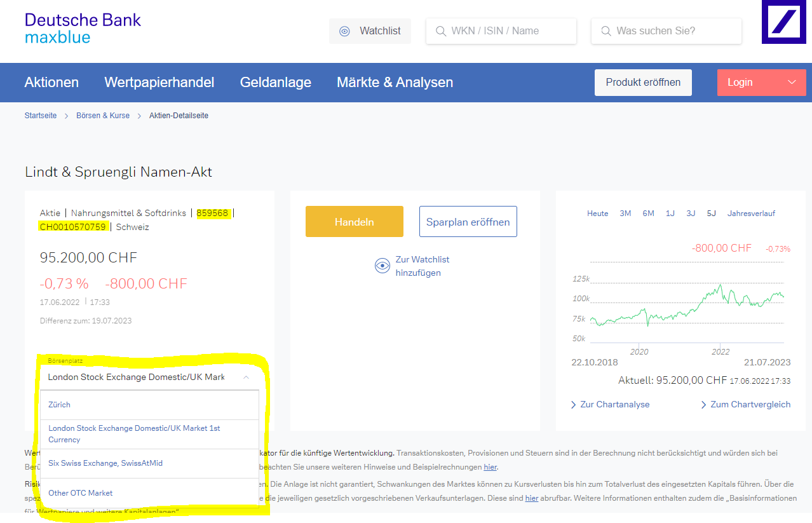This screenshot has height=523, width=812.
Task: Click the eye icon in Watchlist button
Action: (x=344, y=31)
